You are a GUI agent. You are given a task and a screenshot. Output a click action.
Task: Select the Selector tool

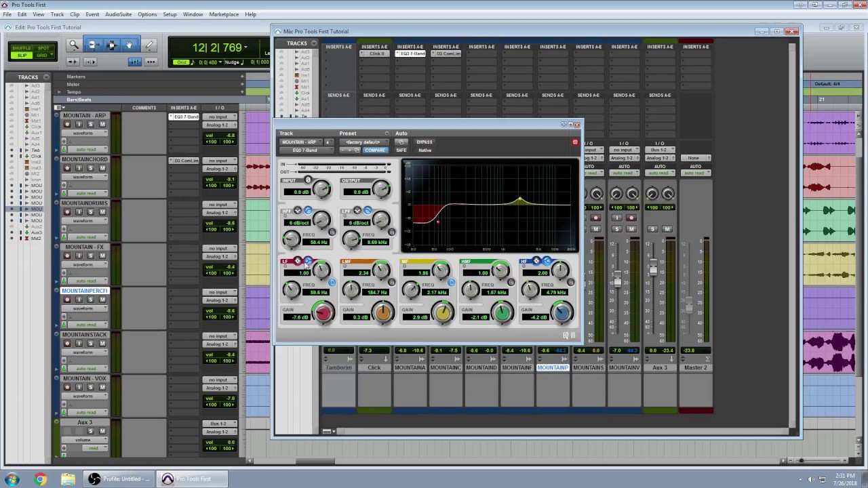111,45
